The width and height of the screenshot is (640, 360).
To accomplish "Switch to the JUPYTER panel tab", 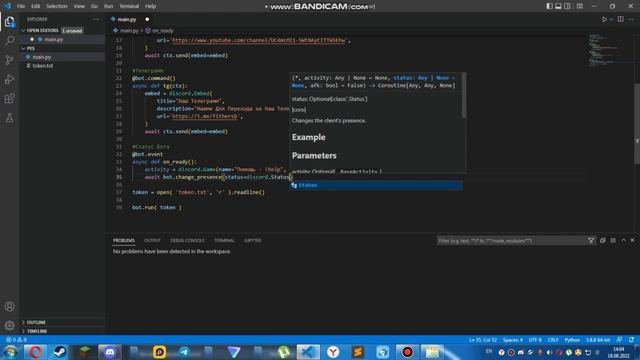I will (x=253, y=240).
